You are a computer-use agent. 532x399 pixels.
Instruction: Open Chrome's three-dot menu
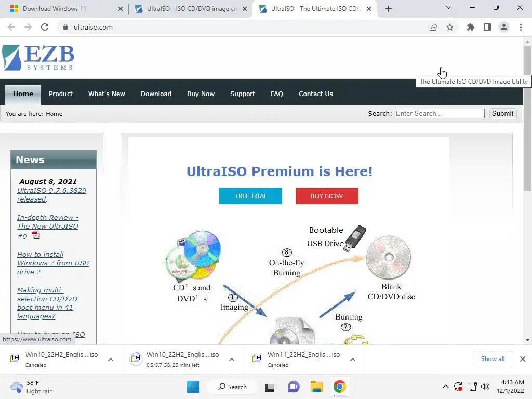pos(521,27)
